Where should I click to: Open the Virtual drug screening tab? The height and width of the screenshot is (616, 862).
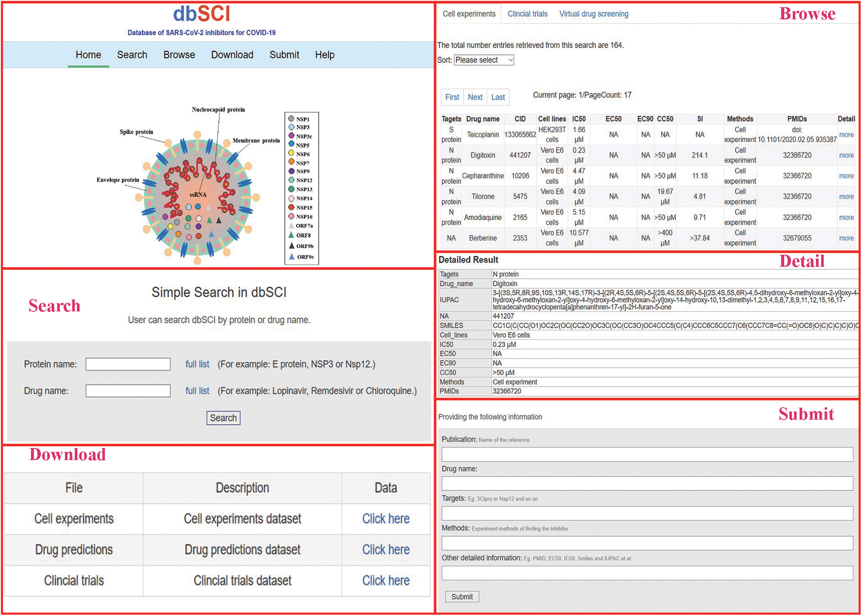pos(593,13)
